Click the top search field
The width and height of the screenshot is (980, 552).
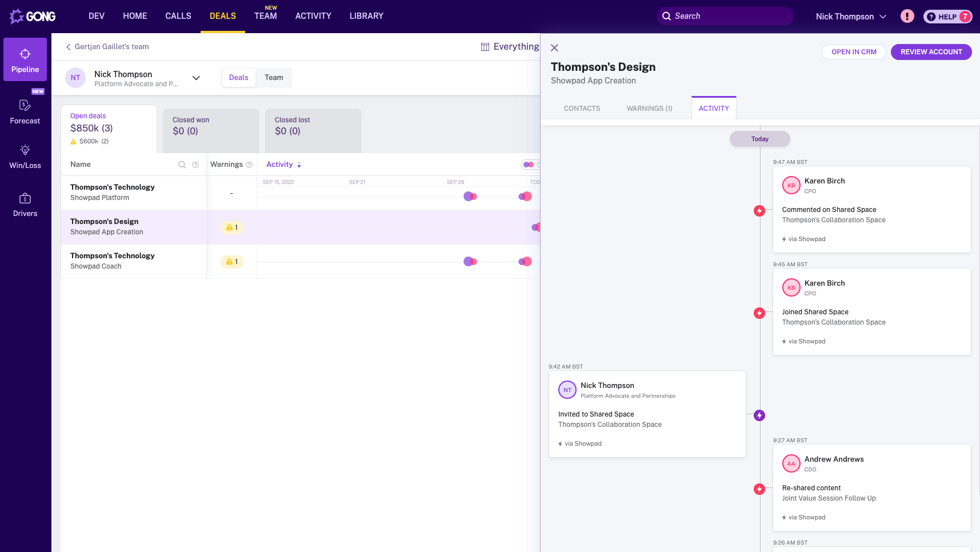click(725, 16)
